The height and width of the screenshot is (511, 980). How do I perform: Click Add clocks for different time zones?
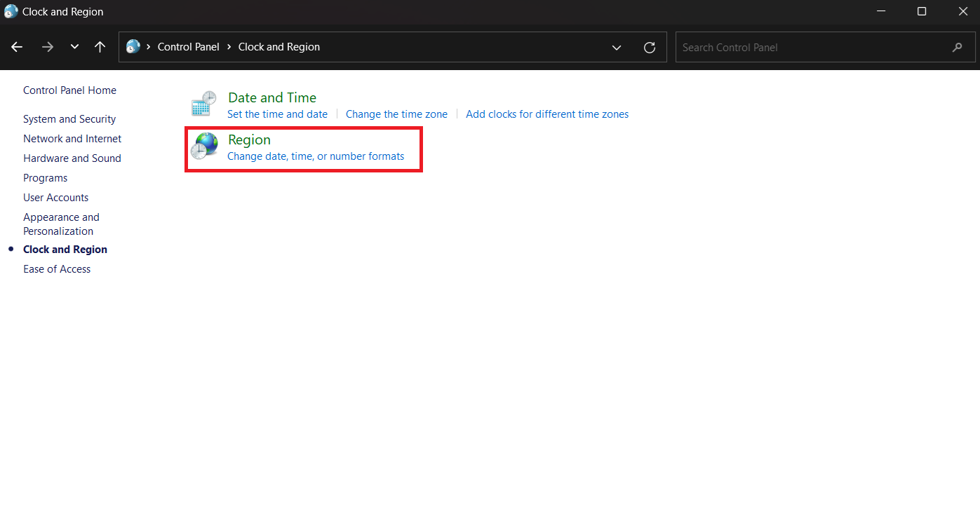547,114
